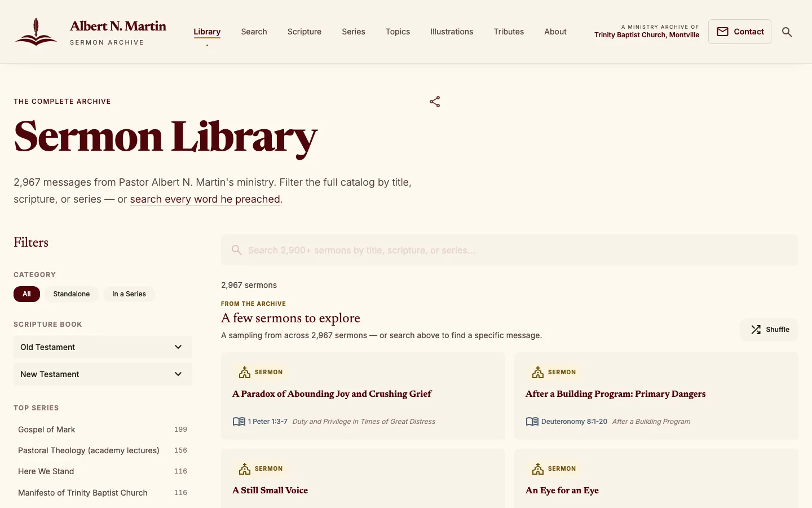Filter by Pastoral Theology (academy lectures) series

point(103,450)
